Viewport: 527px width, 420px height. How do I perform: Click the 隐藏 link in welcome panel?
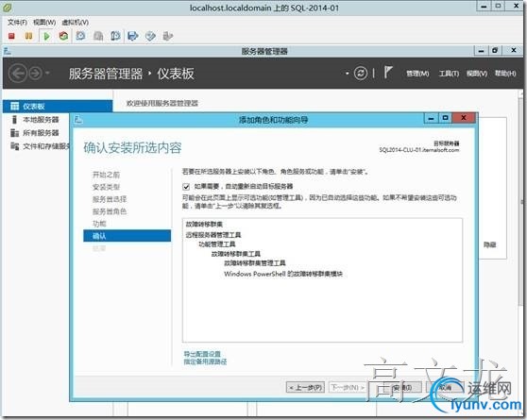(x=489, y=245)
